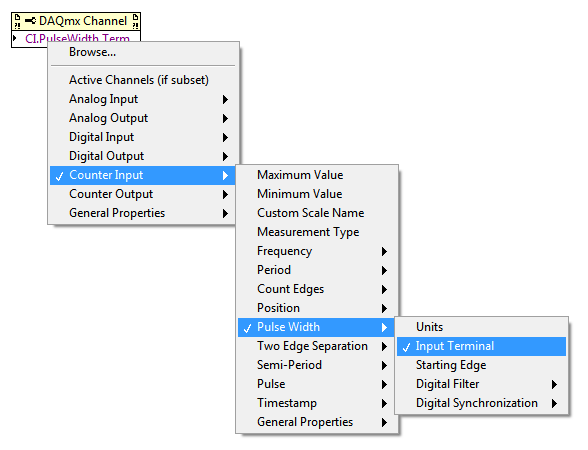
Task: Choose the Starting Edge property
Action: tap(482, 365)
